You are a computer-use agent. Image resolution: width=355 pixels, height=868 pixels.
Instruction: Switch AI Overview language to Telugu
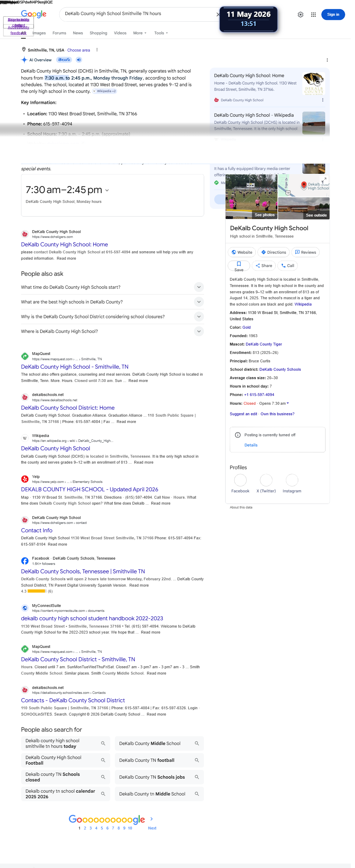64,60
